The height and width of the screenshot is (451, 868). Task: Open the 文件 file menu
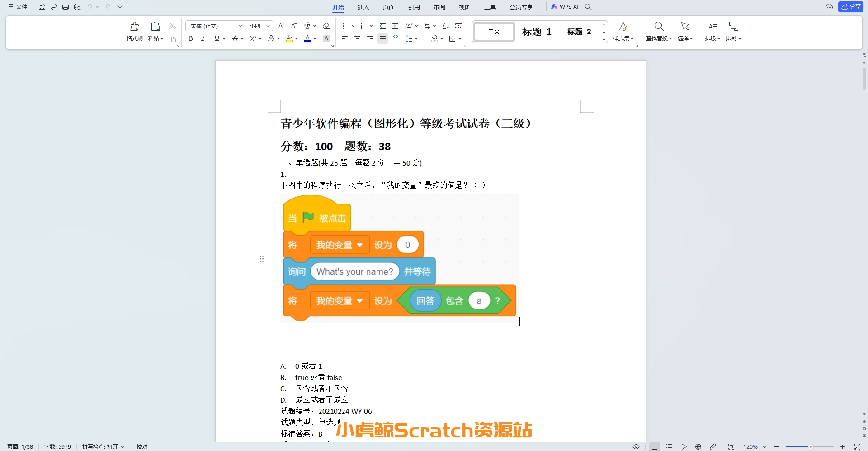click(x=18, y=7)
